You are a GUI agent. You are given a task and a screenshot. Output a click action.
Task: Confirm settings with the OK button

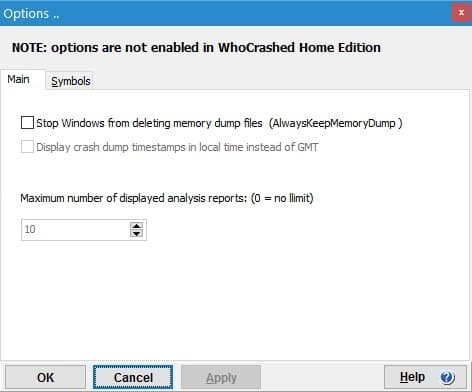pyautogui.click(x=45, y=377)
